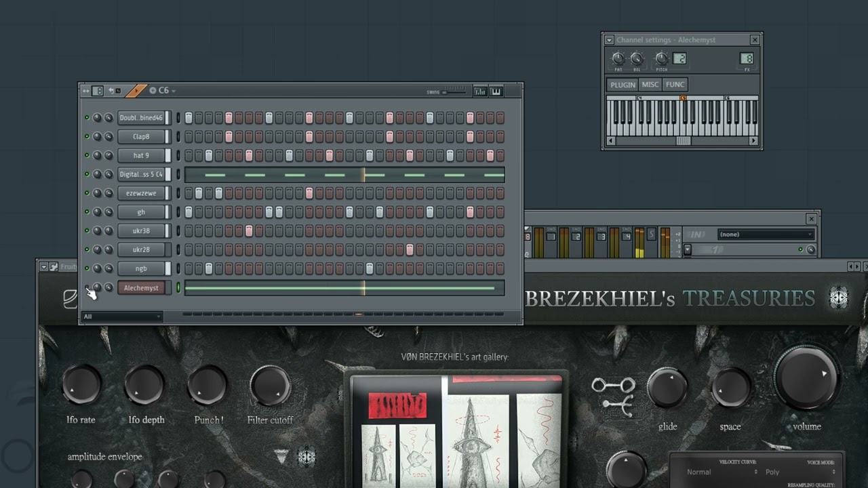The width and height of the screenshot is (868, 488).
Task: Mute the hat 9 channel with its green LED
Action: pyautogui.click(x=87, y=155)
